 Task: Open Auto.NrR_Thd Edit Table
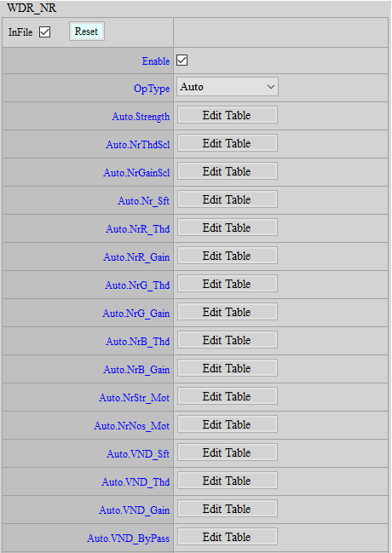coord(228,228)
